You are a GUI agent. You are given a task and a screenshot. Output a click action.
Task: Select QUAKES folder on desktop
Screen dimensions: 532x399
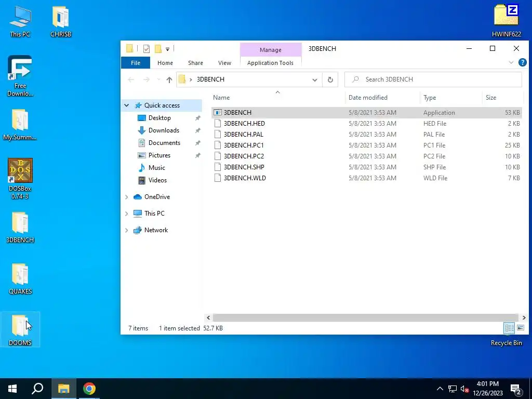[x=20, y=279]
